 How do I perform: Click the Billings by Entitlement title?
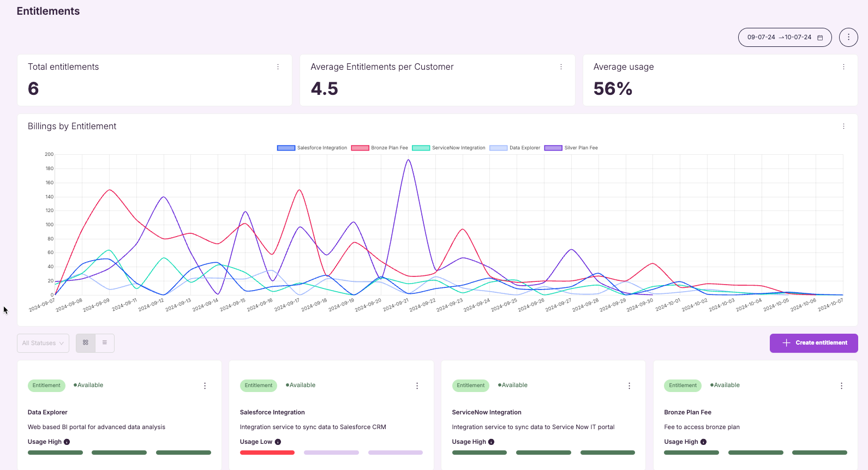click(72, 126)
